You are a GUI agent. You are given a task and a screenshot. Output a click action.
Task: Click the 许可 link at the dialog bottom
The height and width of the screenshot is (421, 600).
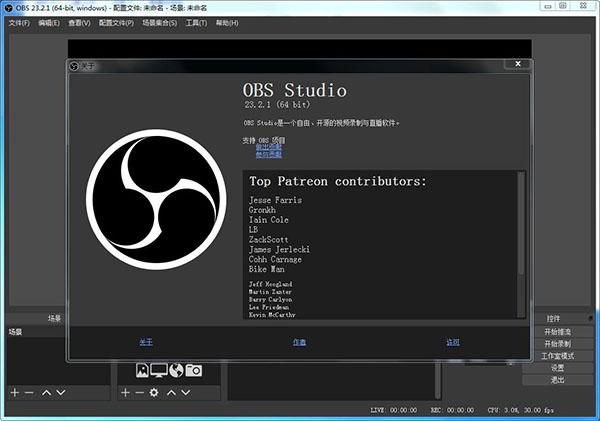[453, 342]
